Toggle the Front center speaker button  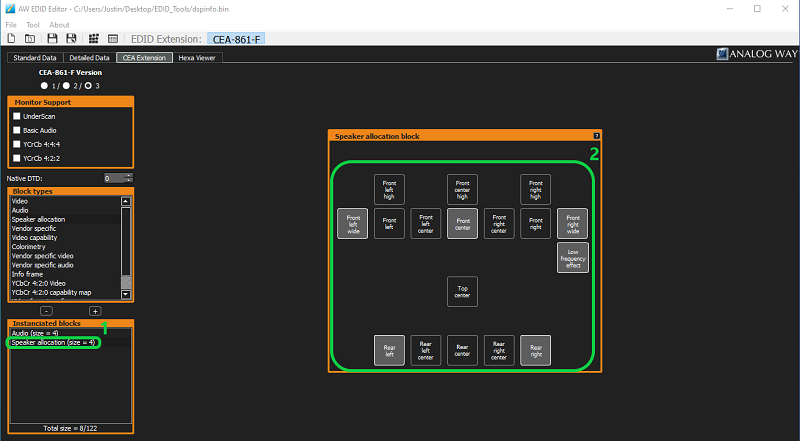pyautogui.click(x=462, y=224)
